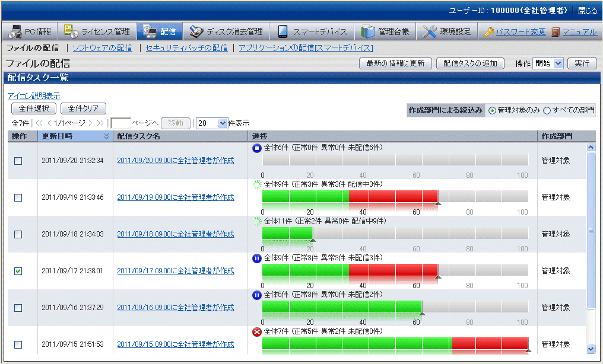Open ライセンス管理 via its icon
Viewport: 603px width, 364px height.
tap(71, 31)
